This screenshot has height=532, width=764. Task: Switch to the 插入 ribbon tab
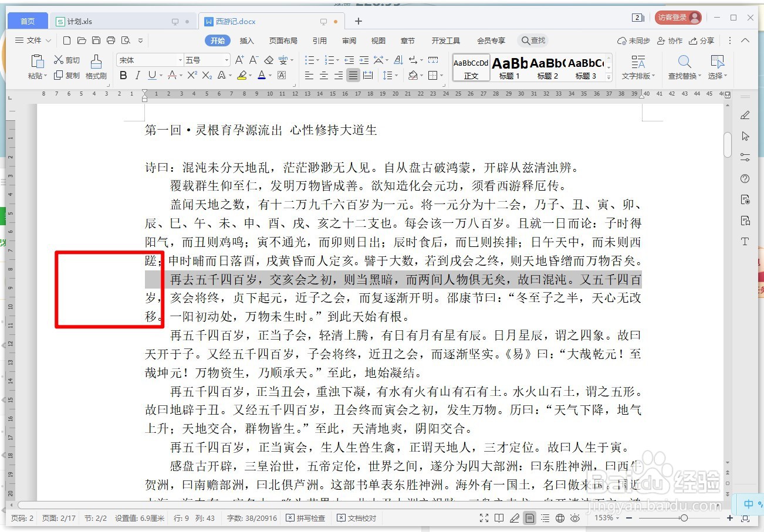coord(246,40)
